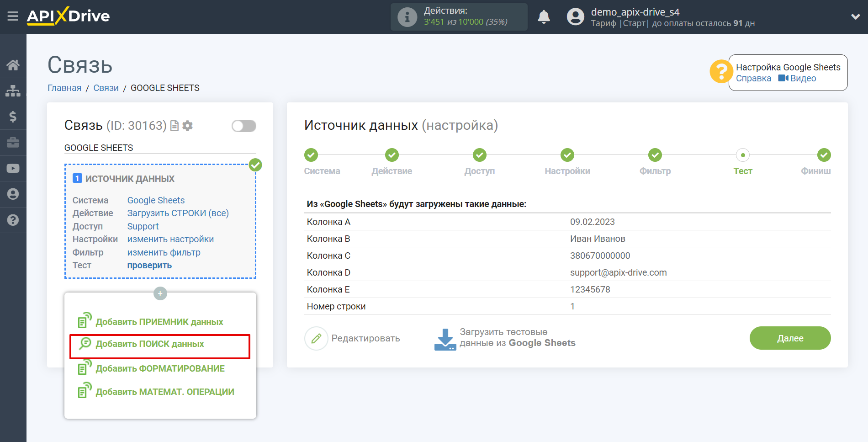Image resolution: width=868 pixels, height=442 pixels.
Task: Open the connections sitemap icon in sidebar
Action: click(13, 91)
